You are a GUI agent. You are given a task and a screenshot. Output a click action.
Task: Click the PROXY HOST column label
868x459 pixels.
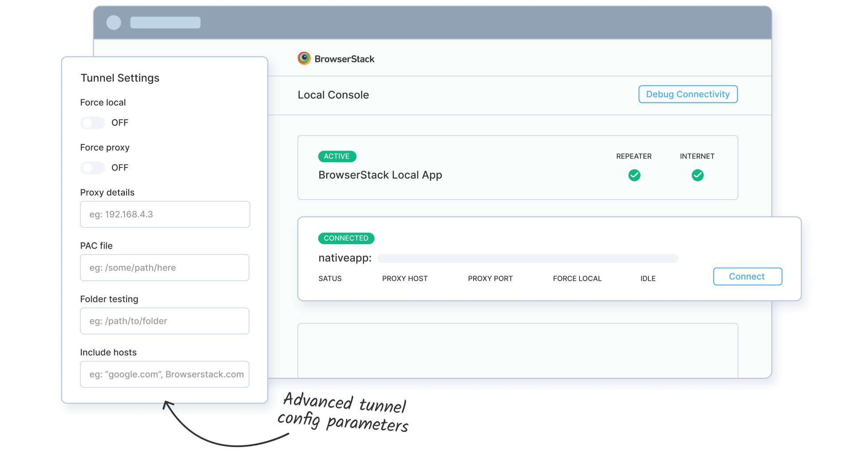405,279
